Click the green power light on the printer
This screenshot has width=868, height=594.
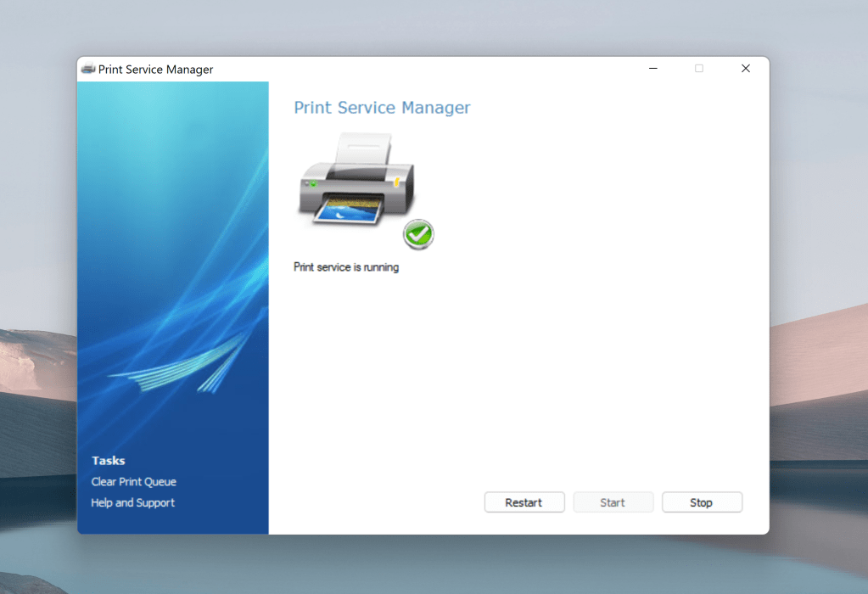click(x=313, y=183)
